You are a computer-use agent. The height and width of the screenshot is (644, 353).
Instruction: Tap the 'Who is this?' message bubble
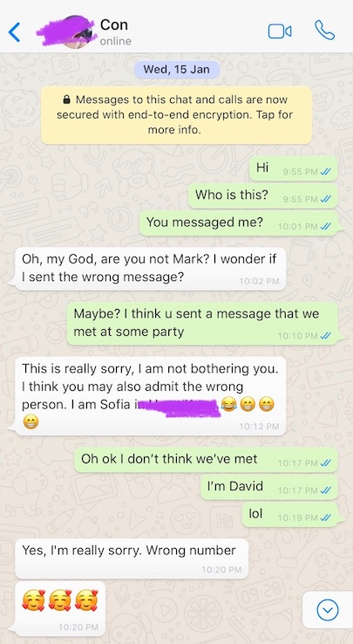point(263,195)
